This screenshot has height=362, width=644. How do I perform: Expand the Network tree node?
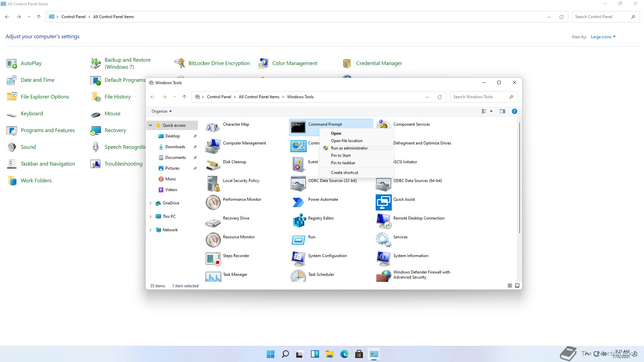151,230
